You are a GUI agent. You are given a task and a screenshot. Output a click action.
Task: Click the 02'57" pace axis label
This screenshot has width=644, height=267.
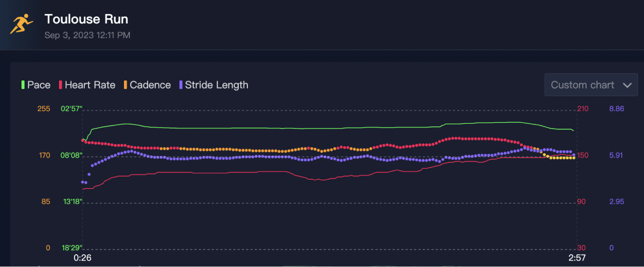(72, 109)
